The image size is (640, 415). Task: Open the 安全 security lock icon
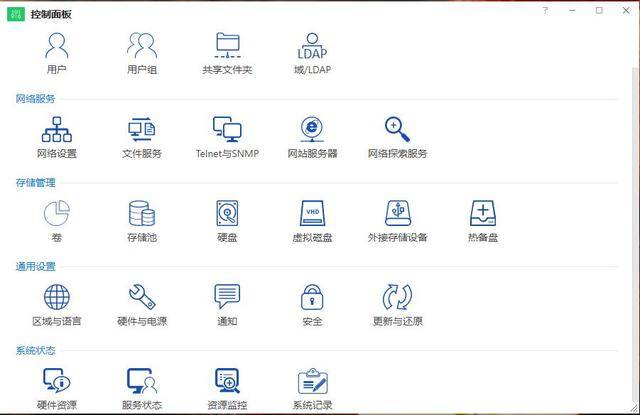312,297
